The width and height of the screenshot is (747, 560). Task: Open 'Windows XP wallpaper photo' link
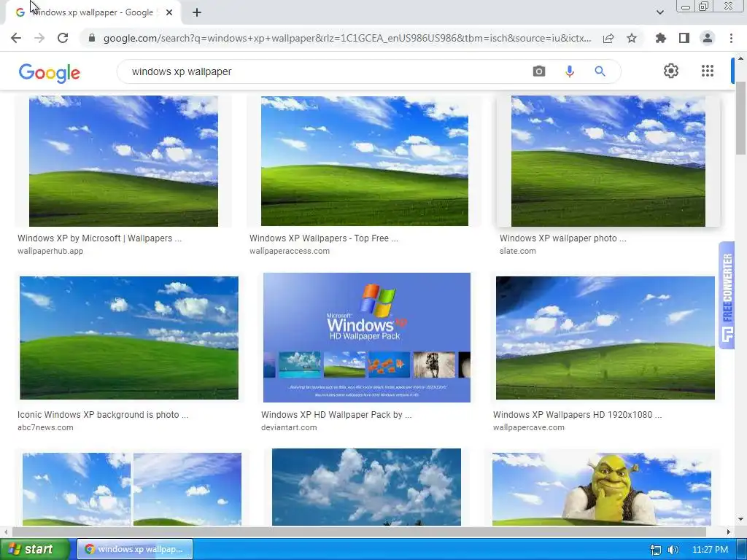pyautogui.click(x=563, y=238)
